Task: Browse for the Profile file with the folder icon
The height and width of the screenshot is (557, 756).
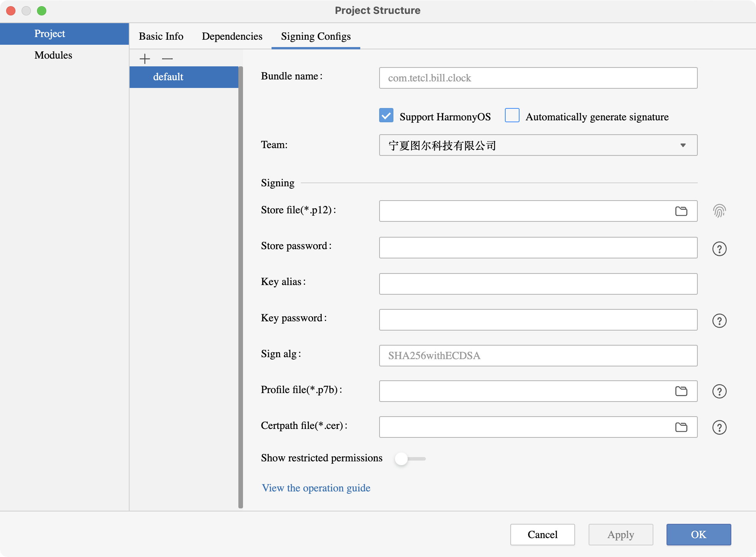Action: coord(681,391)
